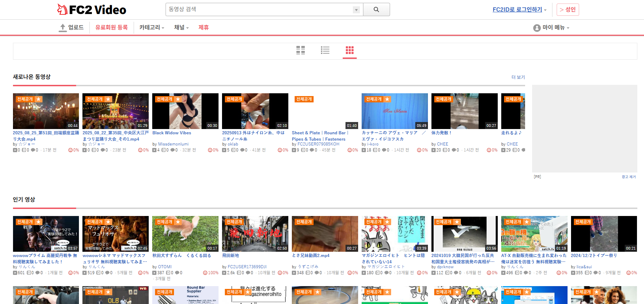This screenshot has height=304, width=644.
Task: Click play count icon beside 2.6k
Action: [224, 273]
